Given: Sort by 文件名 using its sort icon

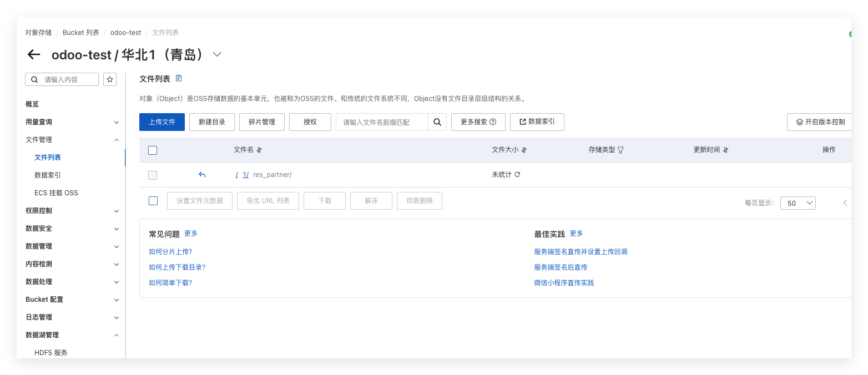Looking at the screenshot, I should (x=259, y=150).
